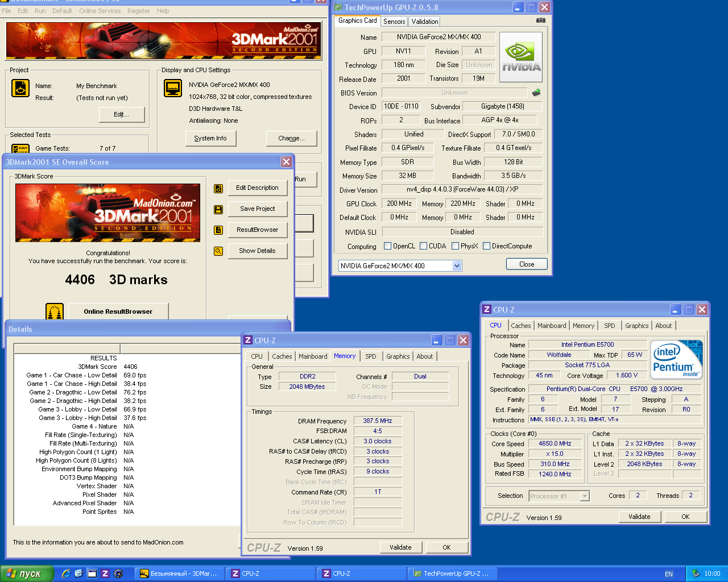The height and width of the screenshot is (582, 728).
Task: Click the Edit Description button
Action: [257, 188]
